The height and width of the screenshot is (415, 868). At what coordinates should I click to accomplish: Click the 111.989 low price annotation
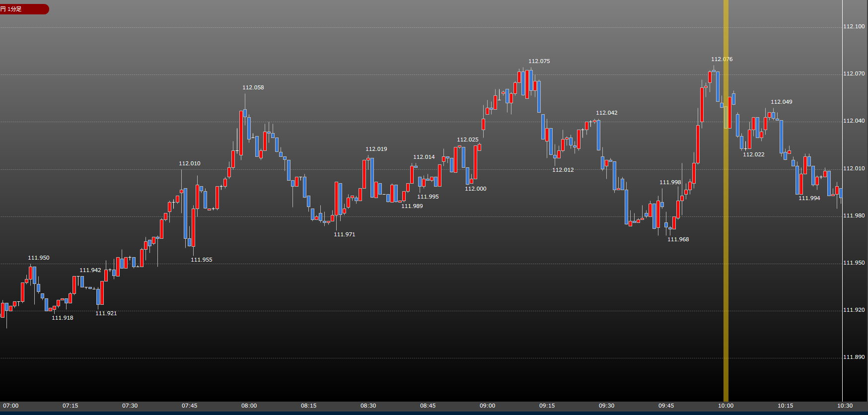click(412, 206)
